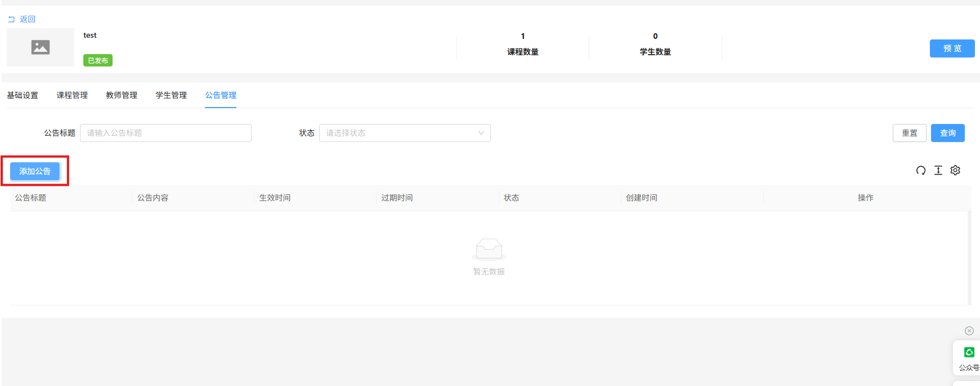This screenshot has height=386, width=980.
Task: Dismiss the floating widget via the circled X
Action: (x=969, y=331)
